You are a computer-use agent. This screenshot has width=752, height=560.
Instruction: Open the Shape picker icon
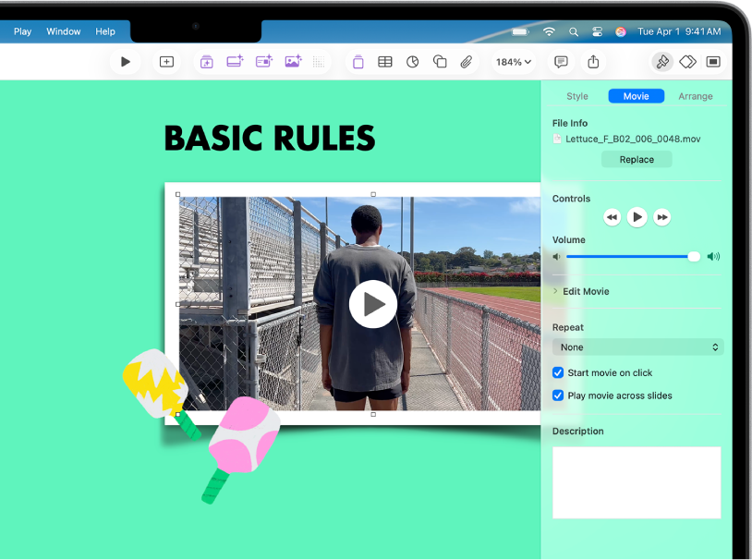(x=439, y=62)
